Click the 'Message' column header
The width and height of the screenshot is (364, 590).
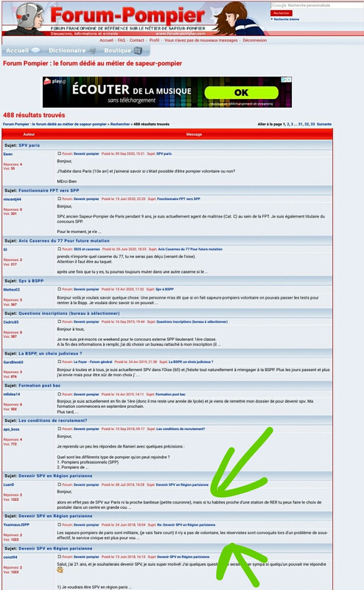pyautogui.click(x=194, y=134)
